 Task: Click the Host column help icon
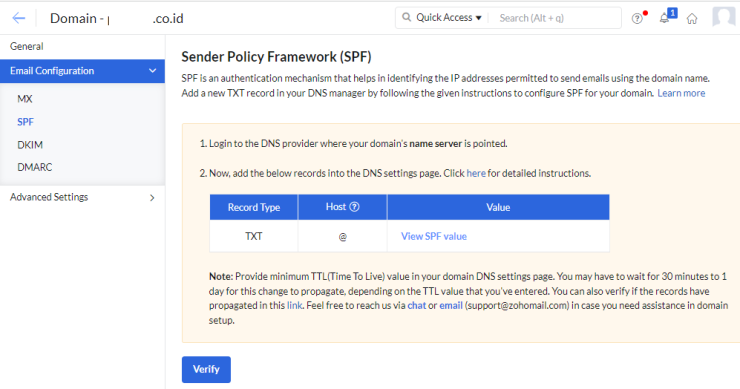coord(354,207)
